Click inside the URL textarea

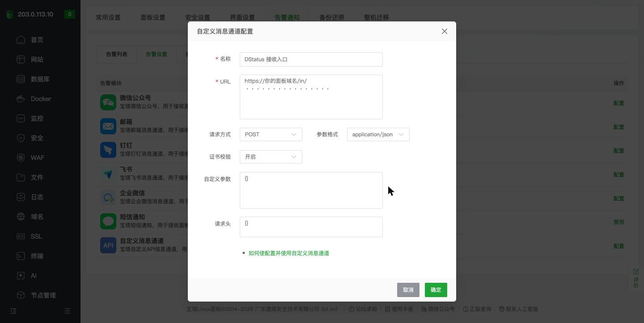[311, 97]
